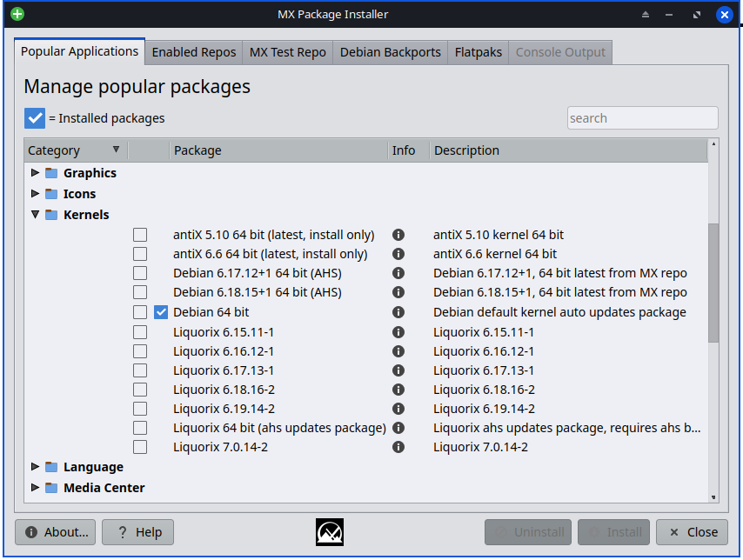Click the Install button
This screenshot has width=743, height=560.
pos(613,532)
